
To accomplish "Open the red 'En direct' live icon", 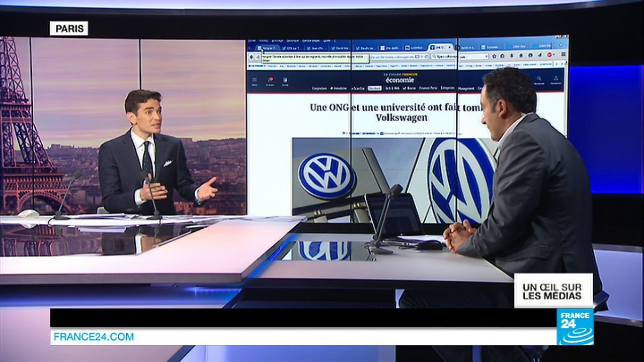I will tap(270, 80).
